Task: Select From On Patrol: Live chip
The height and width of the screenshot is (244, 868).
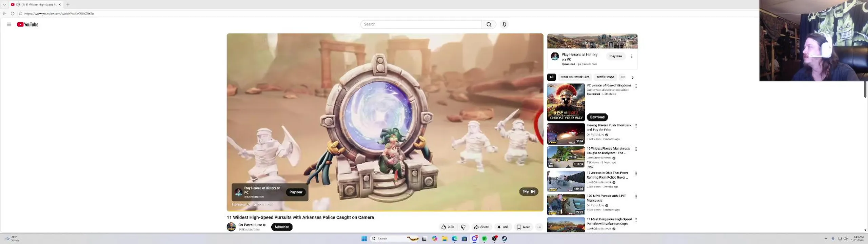Action: (575, 77)
